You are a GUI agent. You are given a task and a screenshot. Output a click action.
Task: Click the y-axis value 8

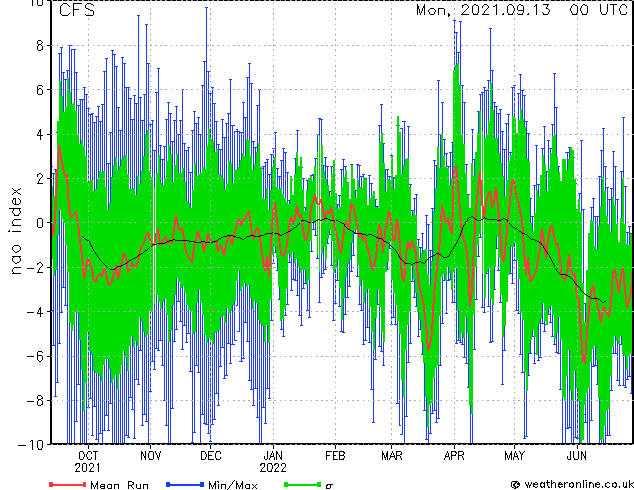pyautogui.click(x=40, y=46)
